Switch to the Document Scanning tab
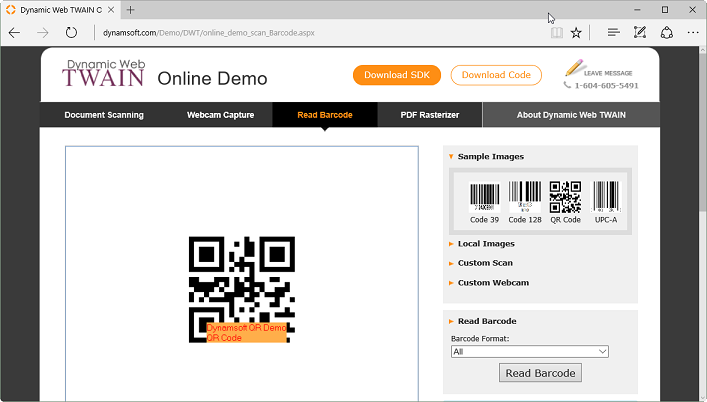 click(104, 115)
